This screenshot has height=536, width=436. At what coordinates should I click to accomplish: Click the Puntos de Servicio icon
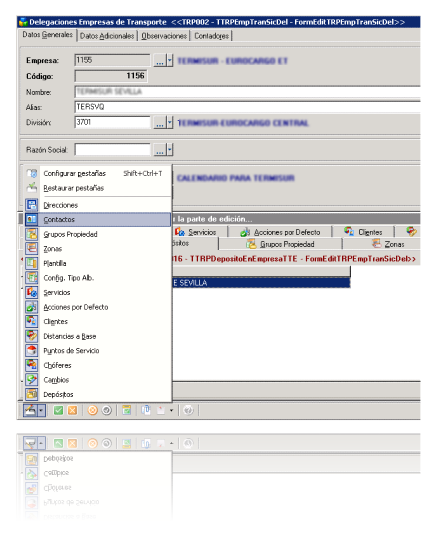(x=31, y=350)
